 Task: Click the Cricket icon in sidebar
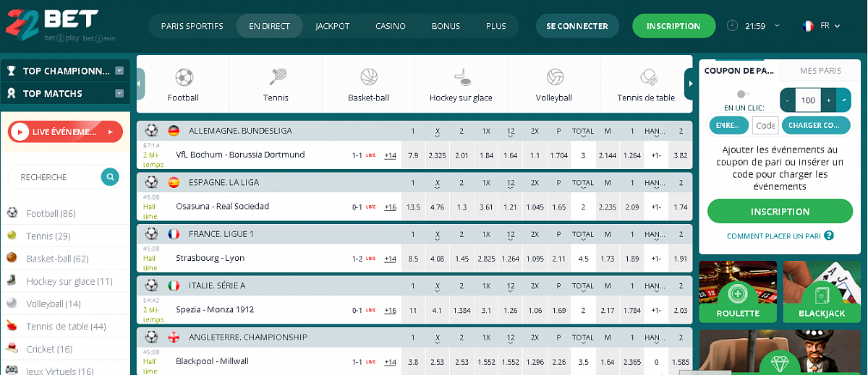(x=12, y=349)
